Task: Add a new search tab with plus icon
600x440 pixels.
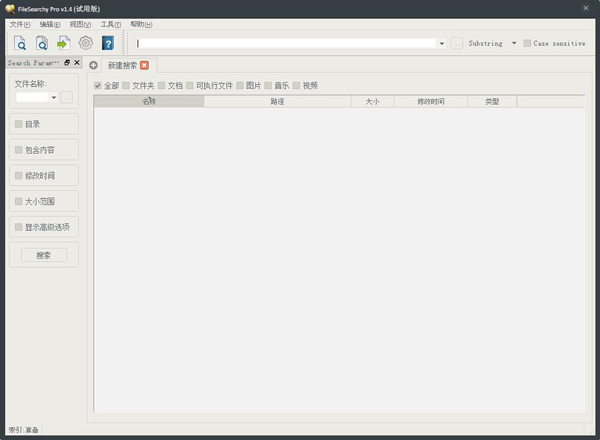Action: [93, 65]
